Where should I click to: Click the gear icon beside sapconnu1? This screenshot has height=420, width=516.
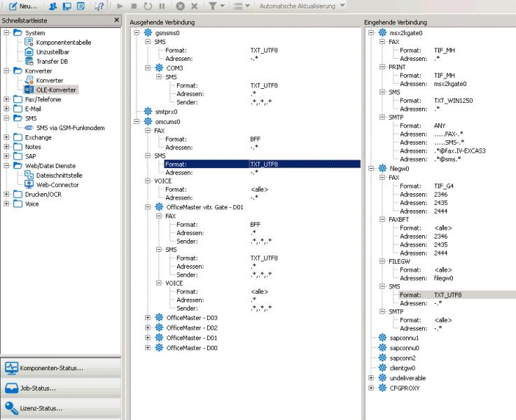click(382, 338)
